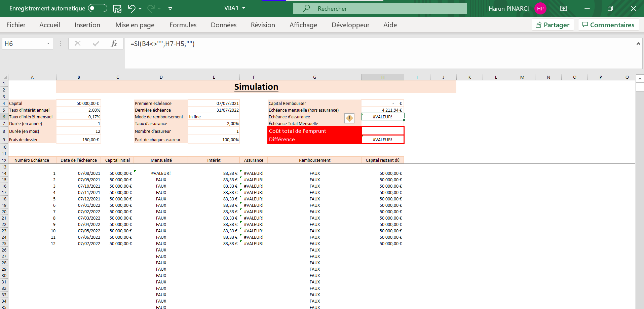Click the Rechercher search box
Viewport: 644px width, 309px height.
click(380, 8)
